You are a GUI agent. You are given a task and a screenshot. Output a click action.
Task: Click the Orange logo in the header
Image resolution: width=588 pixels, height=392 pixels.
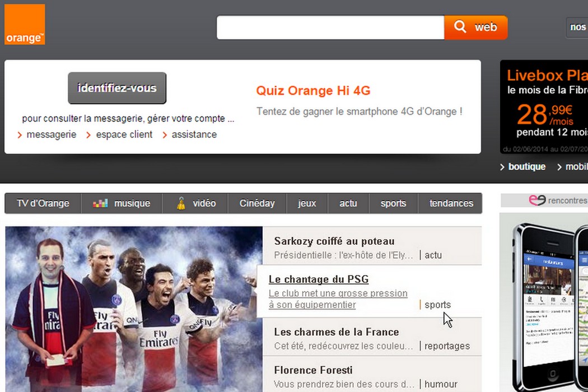(x=25, y=25)
